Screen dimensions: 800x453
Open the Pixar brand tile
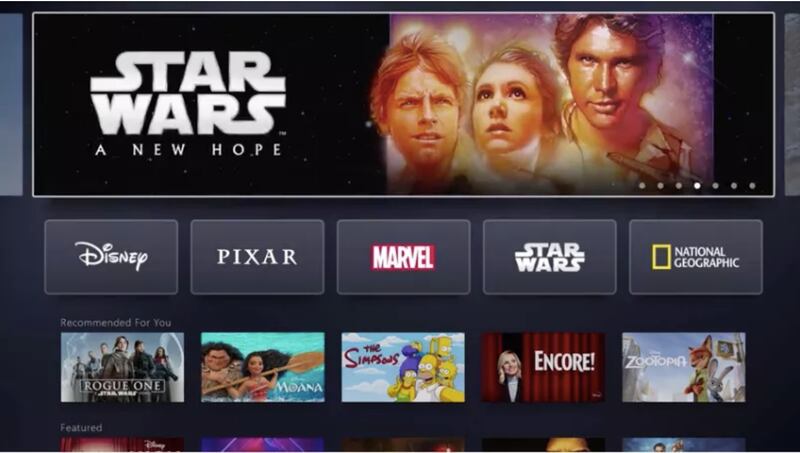257,257
